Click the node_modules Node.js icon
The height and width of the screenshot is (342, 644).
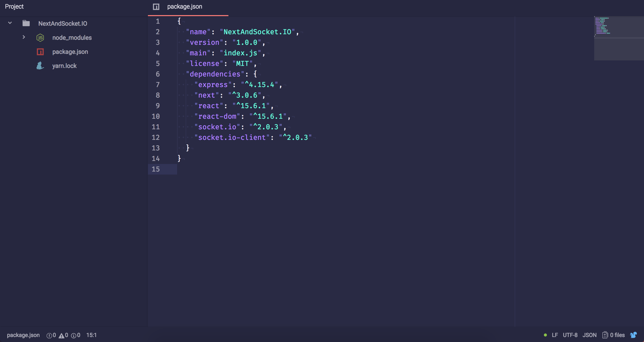pos(40,38)
